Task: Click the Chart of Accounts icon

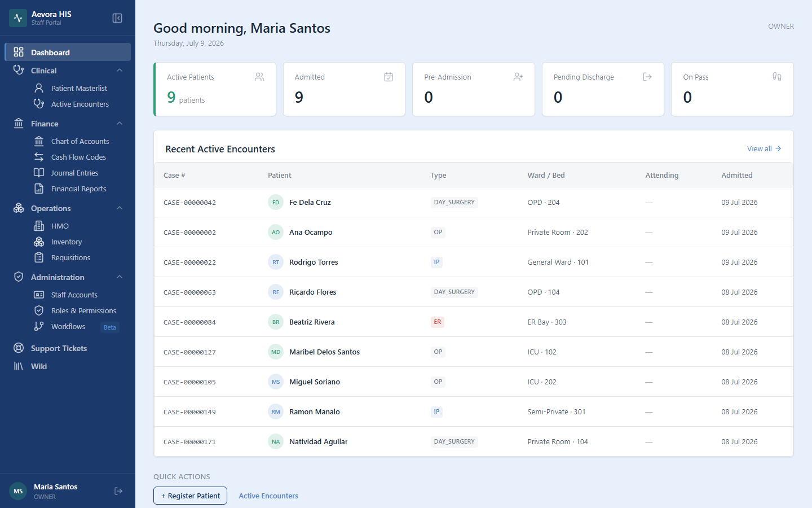Action: 39,141
